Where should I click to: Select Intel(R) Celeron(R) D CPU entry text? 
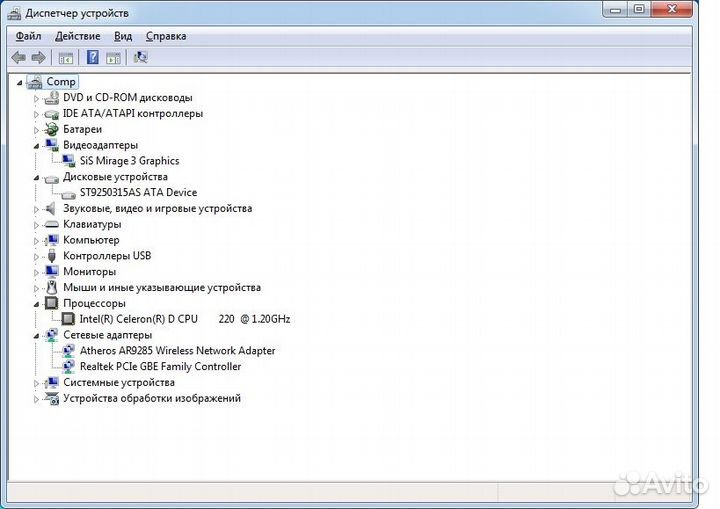[185, 319]
